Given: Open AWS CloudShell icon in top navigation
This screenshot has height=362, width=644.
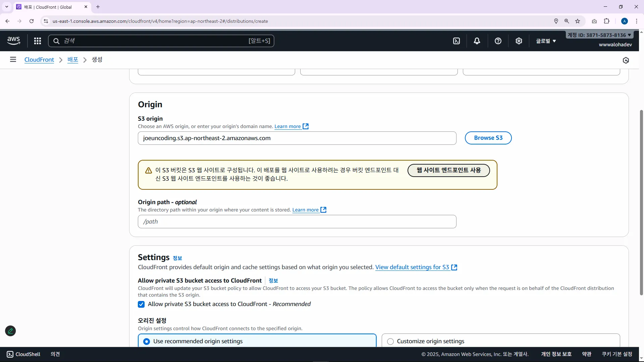Looking at the screenshot, I should click(457, 41).
